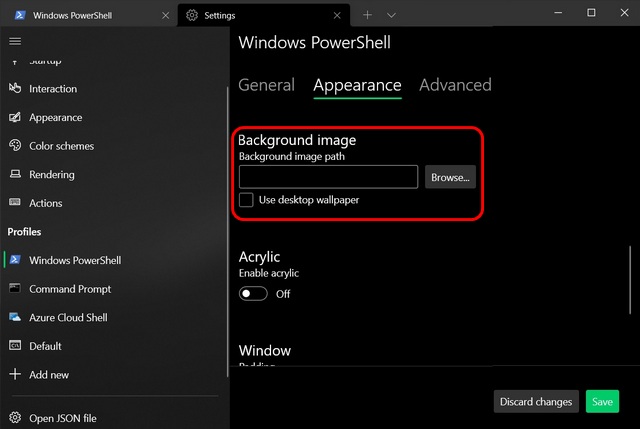
Task: Switch to the Advanced tab
Action: (455, 85)
